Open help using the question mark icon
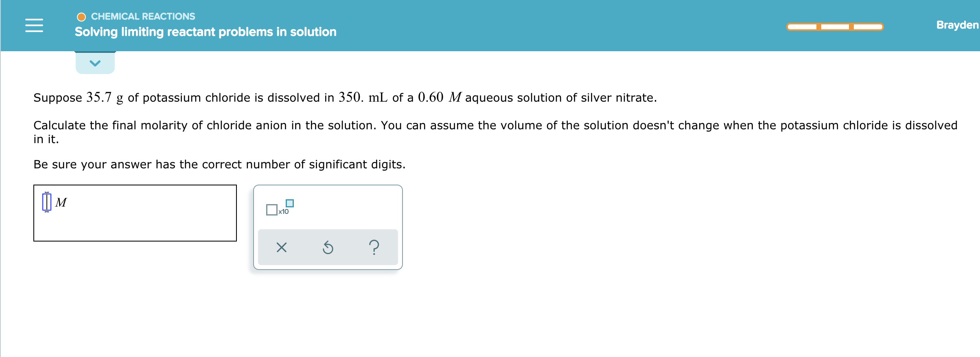The height and width of the screenshot is (357, 980). [x=374, y=247]
